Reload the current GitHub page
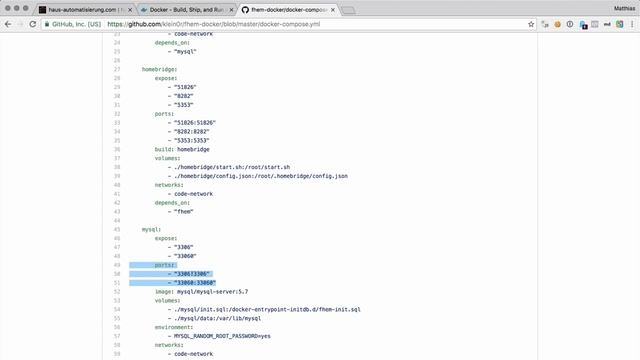Viewport: 640px width, 360px height. 33,24
